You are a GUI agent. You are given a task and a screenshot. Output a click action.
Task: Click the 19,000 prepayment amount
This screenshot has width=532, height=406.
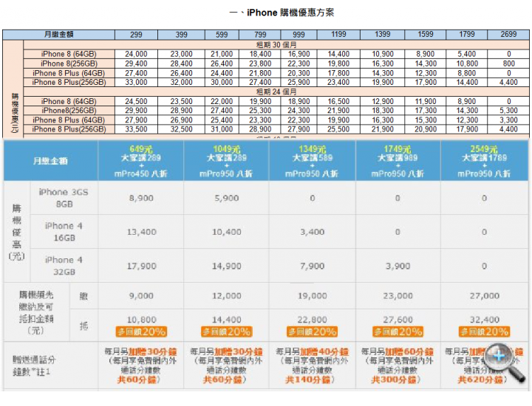point(312,296)
